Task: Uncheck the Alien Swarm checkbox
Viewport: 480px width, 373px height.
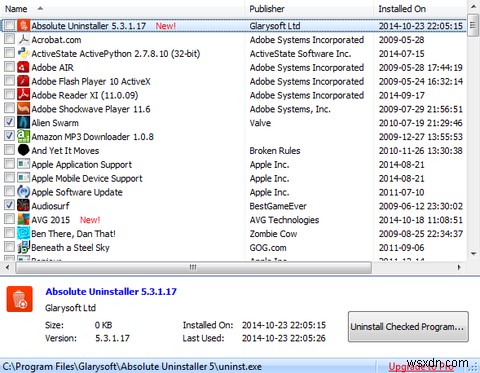Action: click(9, 122)
